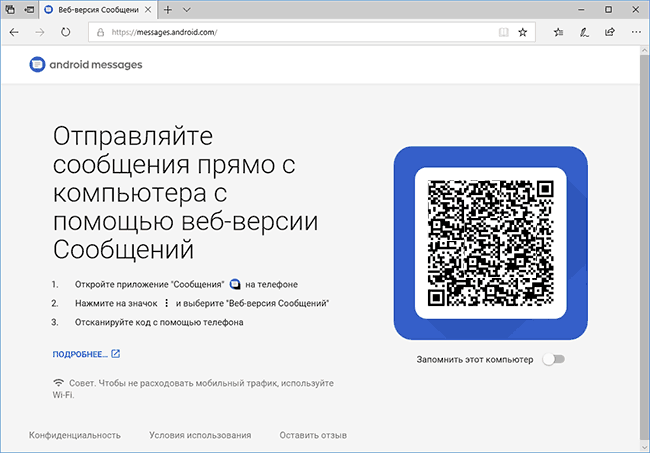Click the text Отсканируйте код с помощью телефона
The width and height of the screenshot is (650, 453).
click(x=159, y=322)
